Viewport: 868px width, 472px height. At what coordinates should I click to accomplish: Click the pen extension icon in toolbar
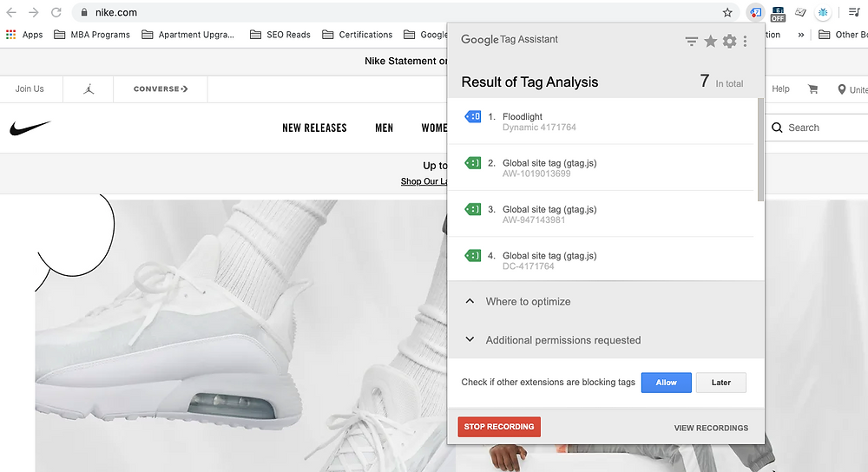[x=800, y=12]
